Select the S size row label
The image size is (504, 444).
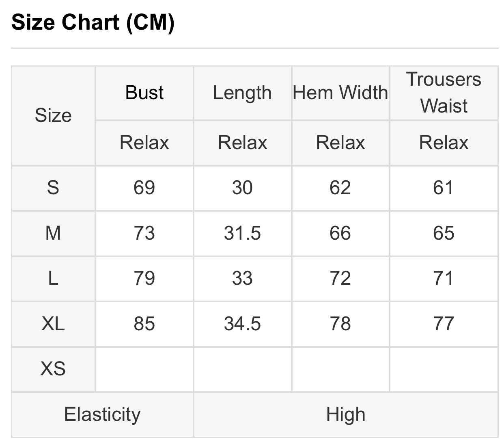[53, 188]
